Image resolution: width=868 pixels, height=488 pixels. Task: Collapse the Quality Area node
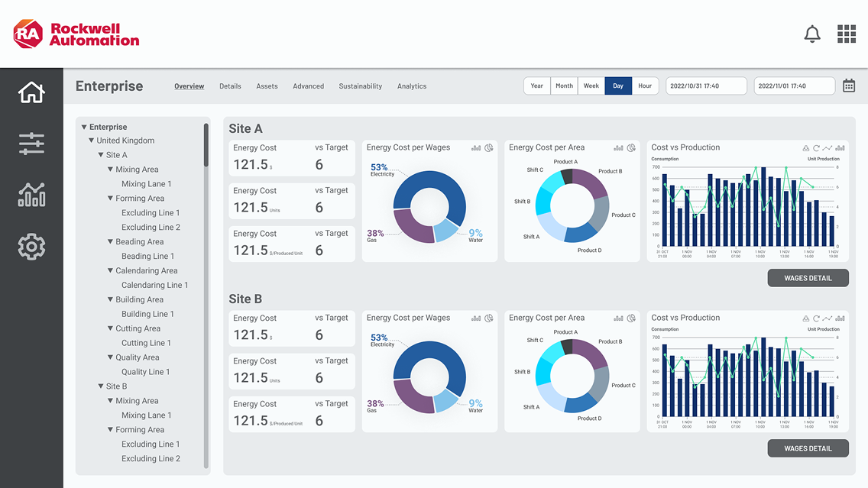coord(110,357)
